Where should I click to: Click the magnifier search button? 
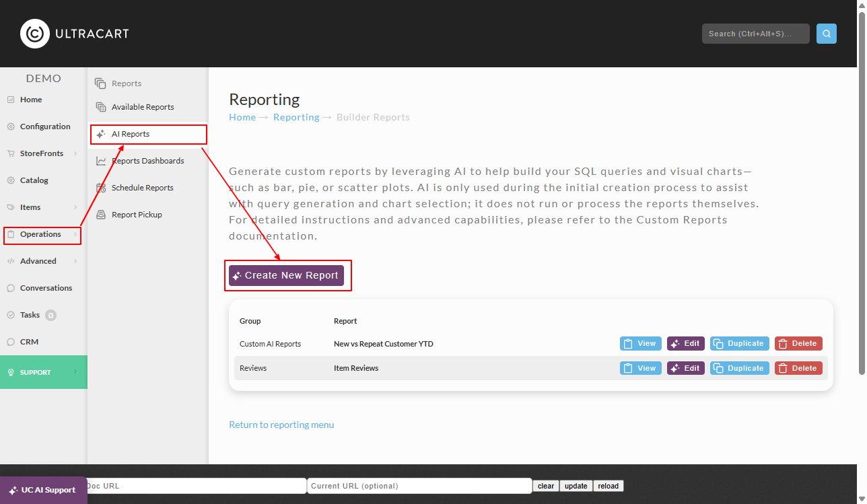pyautogui.click(x=827, y=34)
